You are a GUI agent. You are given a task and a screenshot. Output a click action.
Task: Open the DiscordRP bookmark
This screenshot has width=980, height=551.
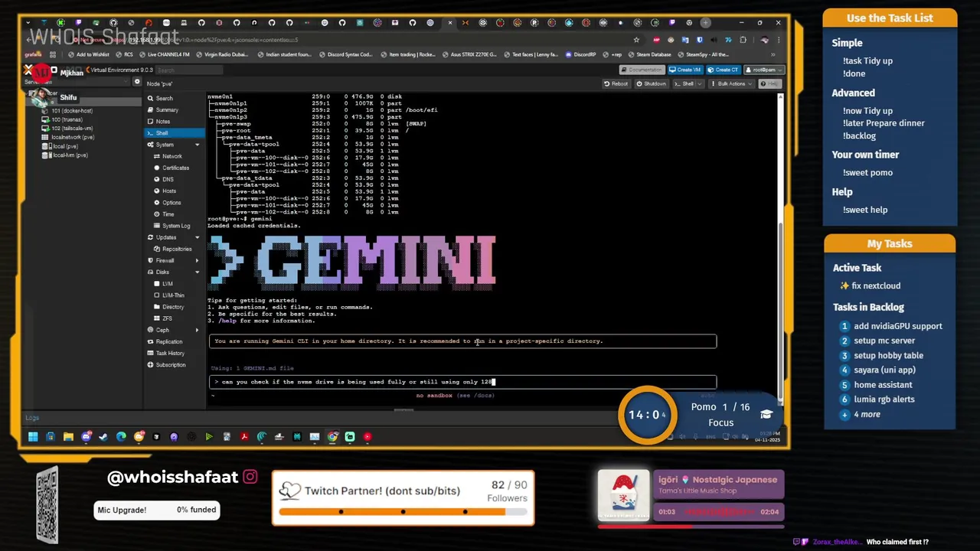pyautogui.click(x=581, y=55)
